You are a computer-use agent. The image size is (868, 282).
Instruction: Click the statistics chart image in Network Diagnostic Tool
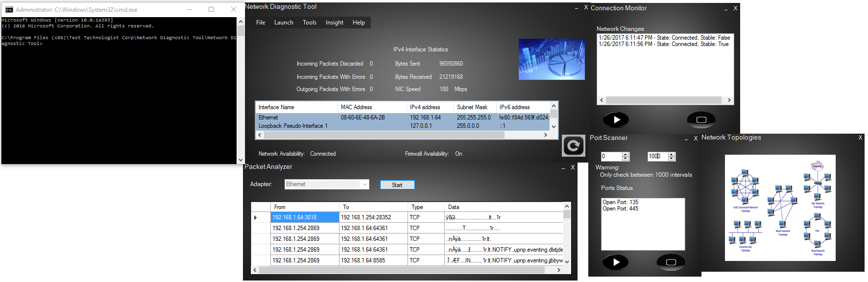pyautogui.click(x=552, y=59)
